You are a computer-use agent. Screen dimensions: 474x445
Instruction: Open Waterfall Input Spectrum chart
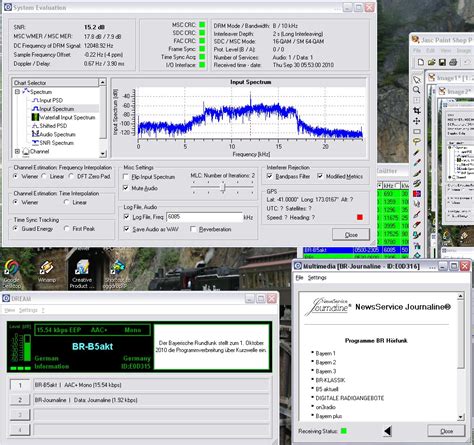coord(64,117)
